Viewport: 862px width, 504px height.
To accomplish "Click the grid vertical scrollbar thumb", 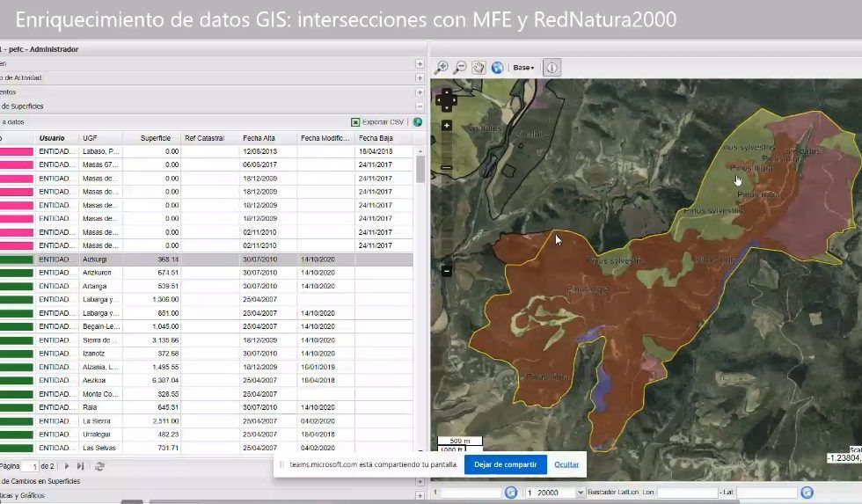I will coord(420,169).
